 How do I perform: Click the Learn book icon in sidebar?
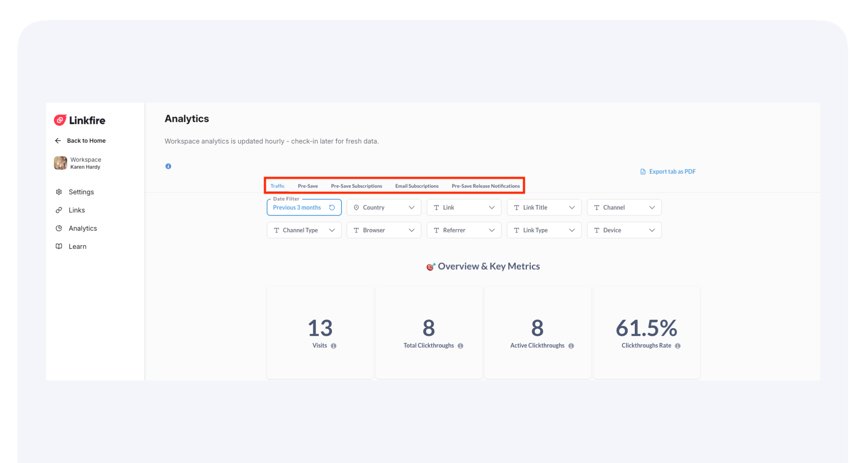tap(59, 246)
